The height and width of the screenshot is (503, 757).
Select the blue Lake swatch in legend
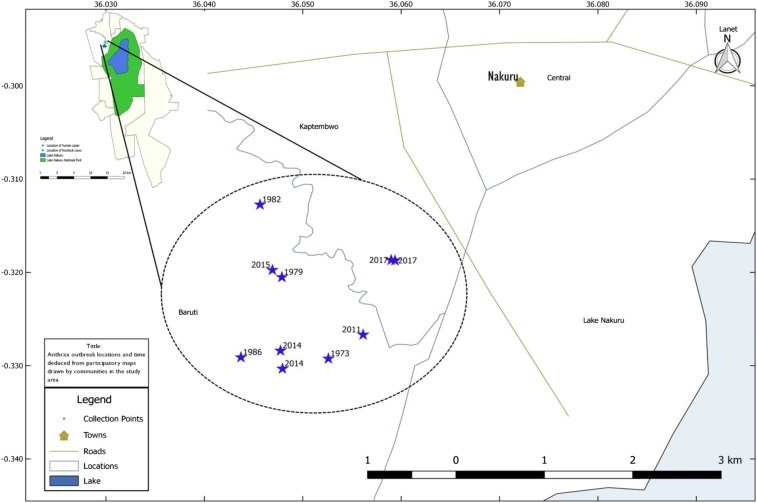pyautogui.click(x=65, y=481)
